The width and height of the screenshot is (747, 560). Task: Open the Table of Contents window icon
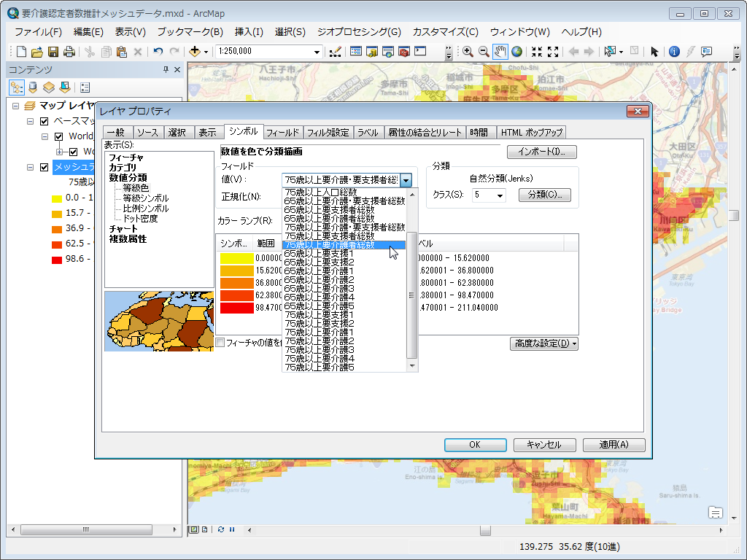click(x=355, y=52)
